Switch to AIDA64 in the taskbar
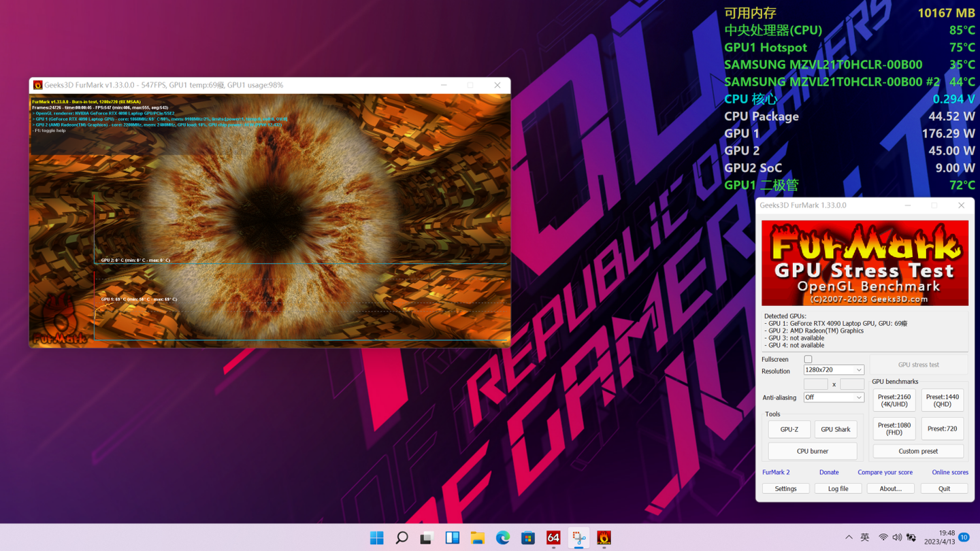980x551 pixels. (x=553, y=538)
